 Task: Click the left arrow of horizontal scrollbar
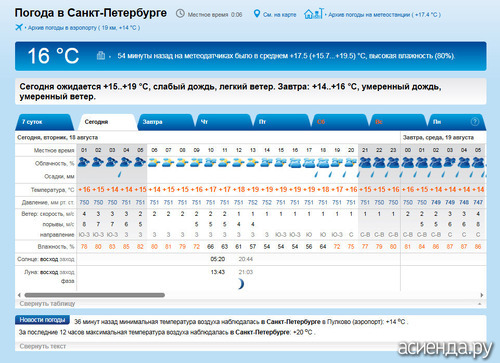tap(19, 295)
